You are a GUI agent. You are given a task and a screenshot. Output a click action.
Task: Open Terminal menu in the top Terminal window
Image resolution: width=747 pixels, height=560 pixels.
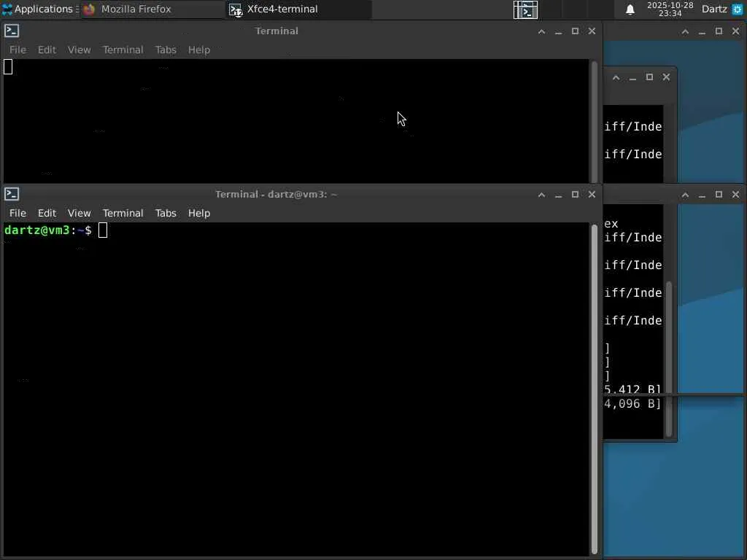123,50
